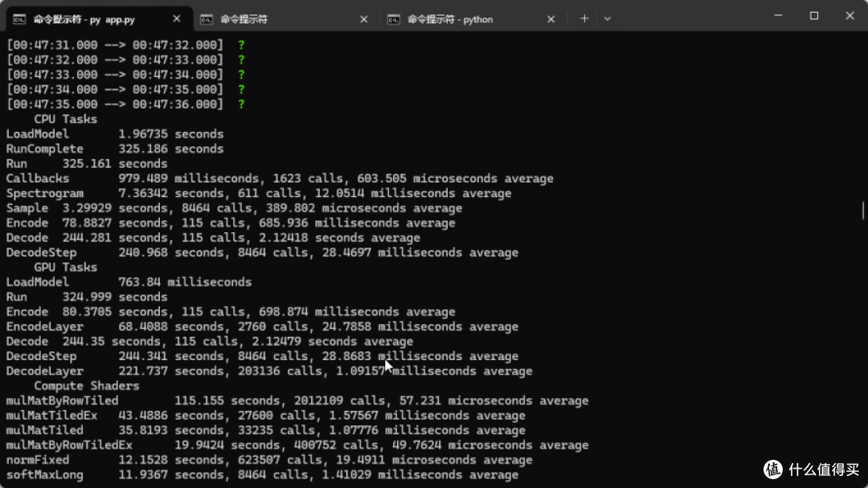Click timestamp line starting 00:47:31.000
The height and width of the screenshot is (488, 868).
[125, 45]
